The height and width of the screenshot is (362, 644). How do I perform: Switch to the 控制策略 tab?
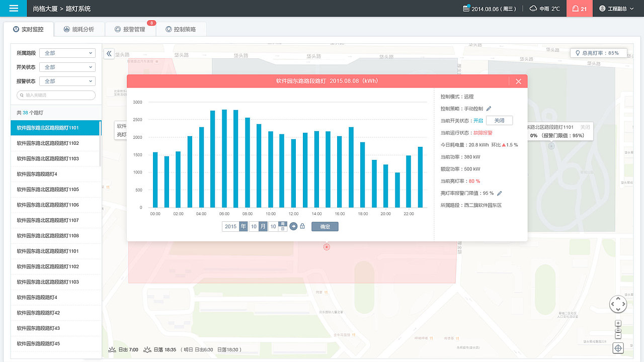181,29
